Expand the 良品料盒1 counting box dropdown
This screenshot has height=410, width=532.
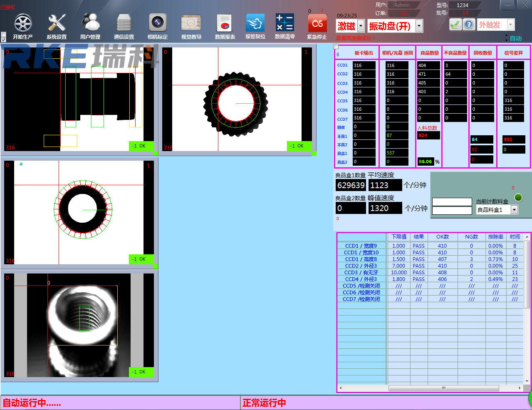pyautogui.click(x=514, y=210)
